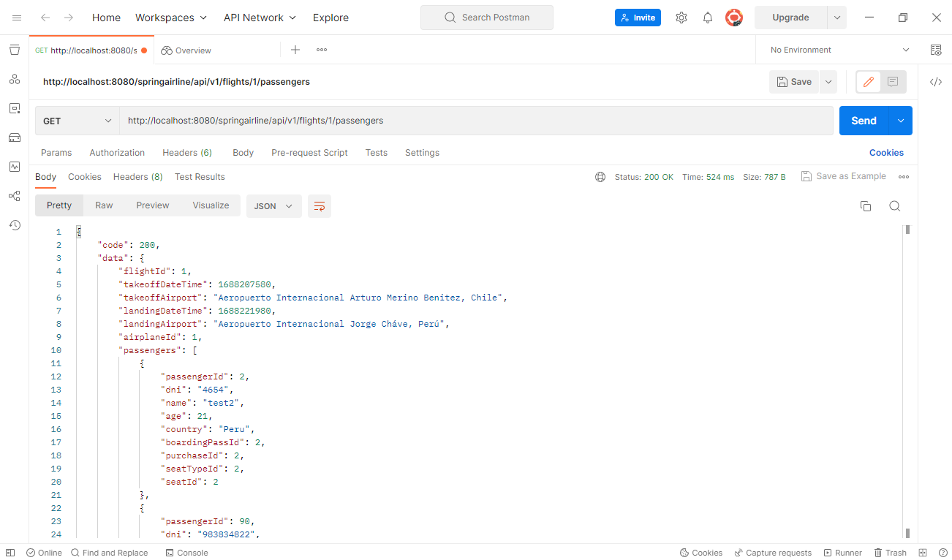Open the GET request method dropdown
The height and width of the screenshot is (560, 952).
click(x=77, y=121)
